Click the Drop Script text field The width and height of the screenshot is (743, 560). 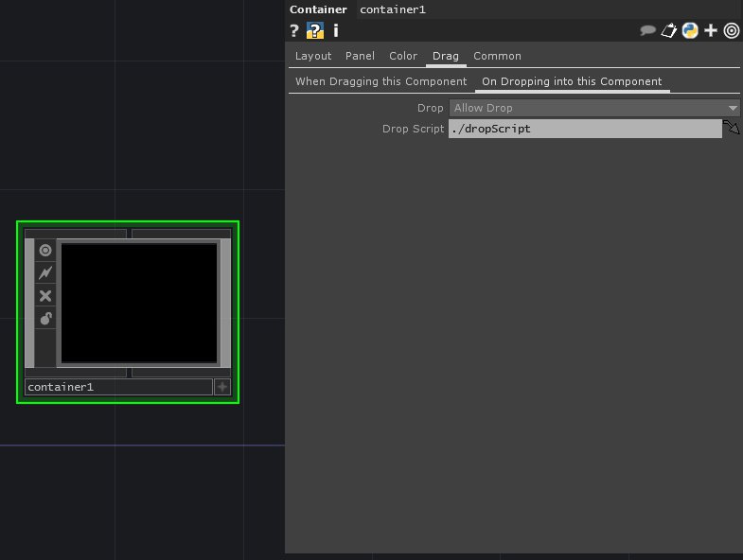click(x=584, y=129)
